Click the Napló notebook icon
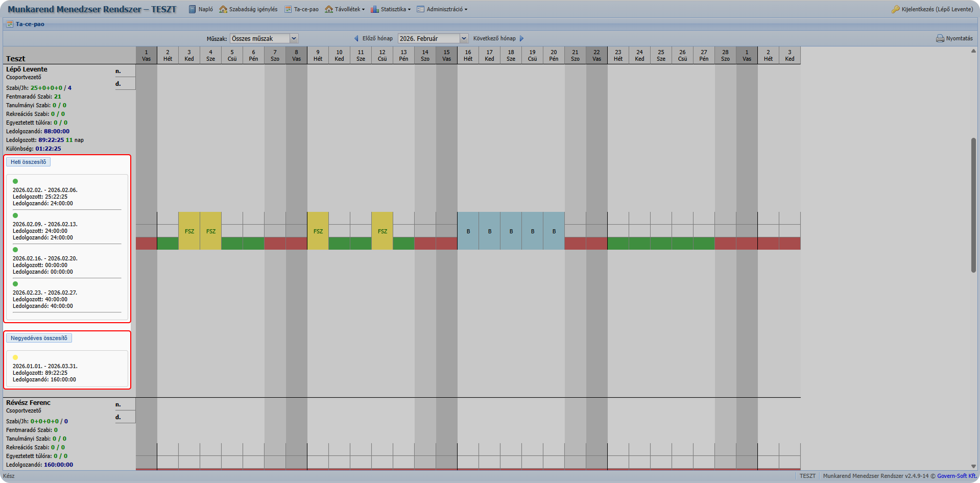980x483 pixels. click(193, 9)
